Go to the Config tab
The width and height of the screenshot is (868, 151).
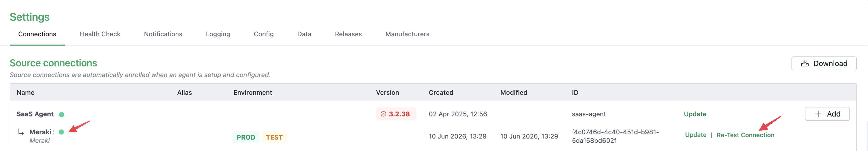(264, 34)
